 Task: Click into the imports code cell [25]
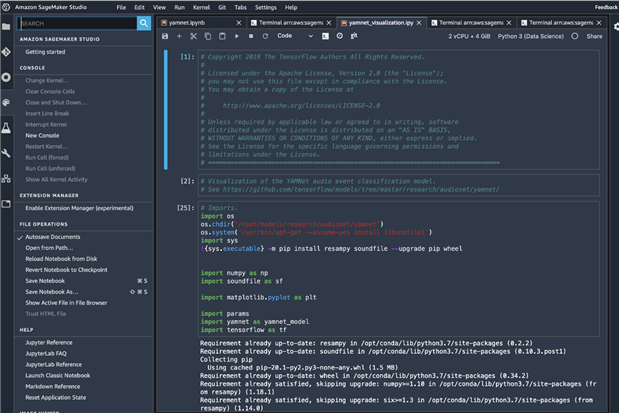tap(399, 269)
